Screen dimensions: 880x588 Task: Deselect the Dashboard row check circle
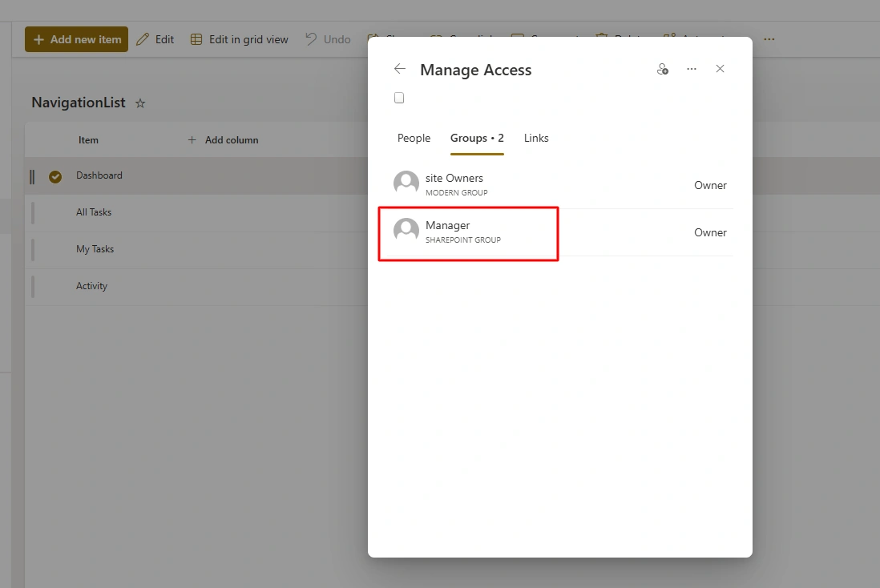point(55,177)
